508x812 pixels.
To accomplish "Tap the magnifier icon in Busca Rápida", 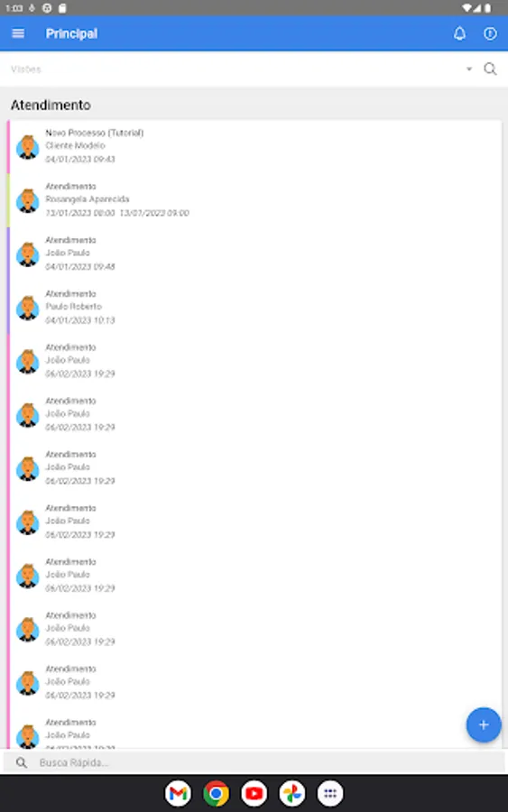I will 22,762.
